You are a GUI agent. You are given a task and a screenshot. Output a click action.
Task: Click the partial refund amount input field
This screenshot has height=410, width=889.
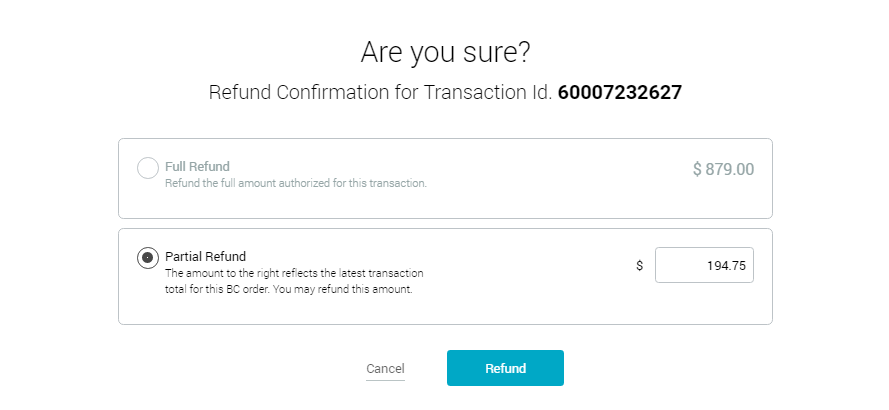tap(704, 266)
